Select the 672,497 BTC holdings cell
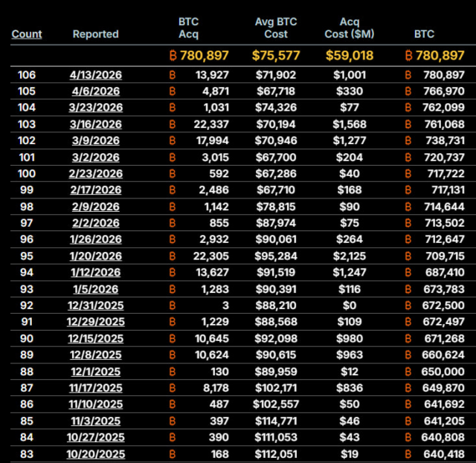 [x=444, y=322]
